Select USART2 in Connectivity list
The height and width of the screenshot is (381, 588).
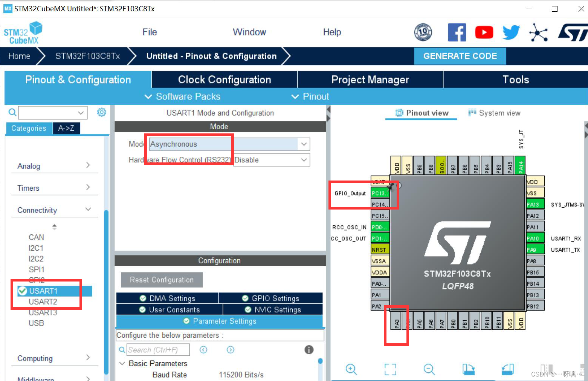[43, 301]
